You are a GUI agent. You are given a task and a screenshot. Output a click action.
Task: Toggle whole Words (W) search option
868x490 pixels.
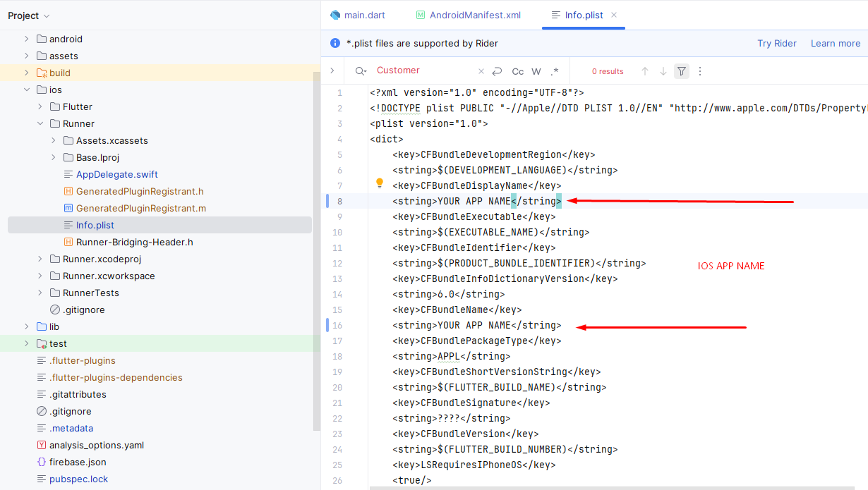pos(536,71)
